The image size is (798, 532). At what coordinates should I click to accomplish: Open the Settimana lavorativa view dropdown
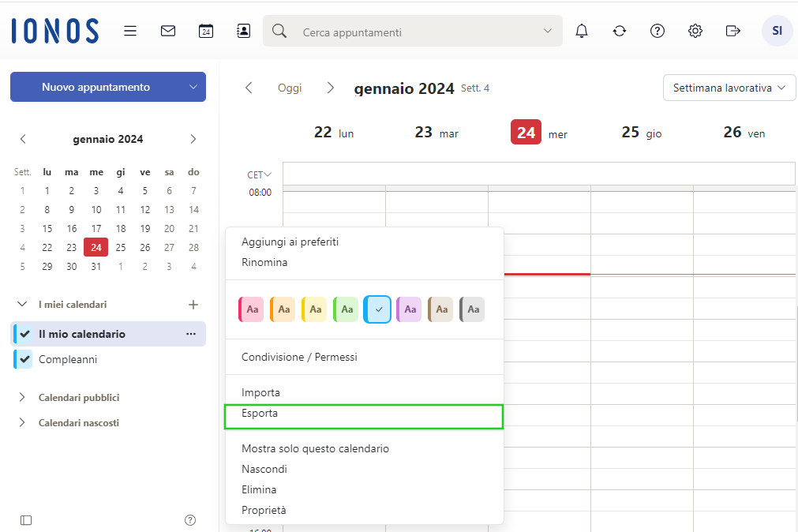pos(729,88)
